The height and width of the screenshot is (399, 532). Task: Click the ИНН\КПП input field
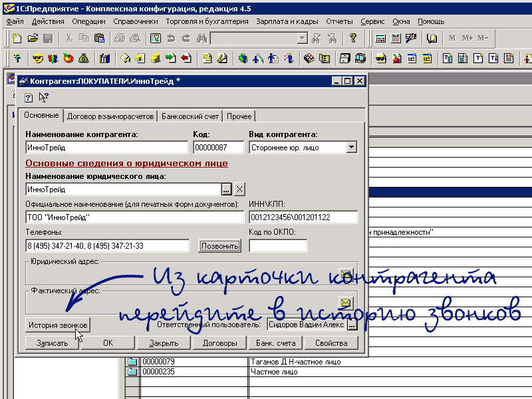303,217
